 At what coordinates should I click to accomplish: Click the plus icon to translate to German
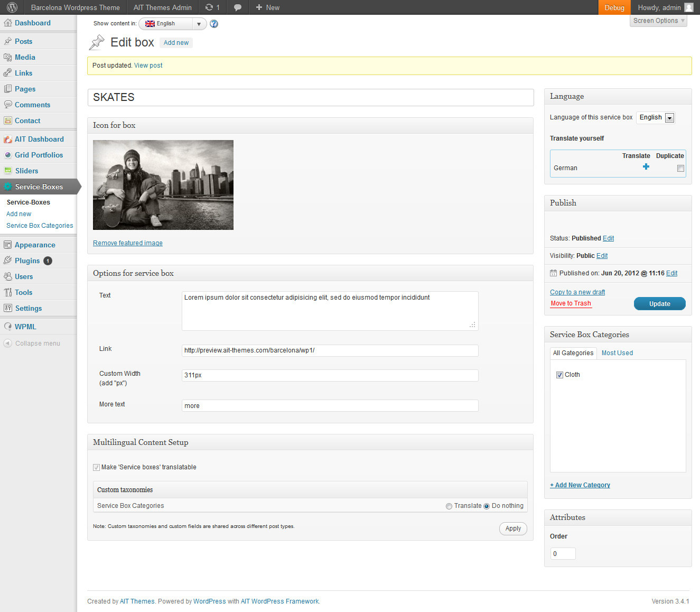click(x=646, y=167)
